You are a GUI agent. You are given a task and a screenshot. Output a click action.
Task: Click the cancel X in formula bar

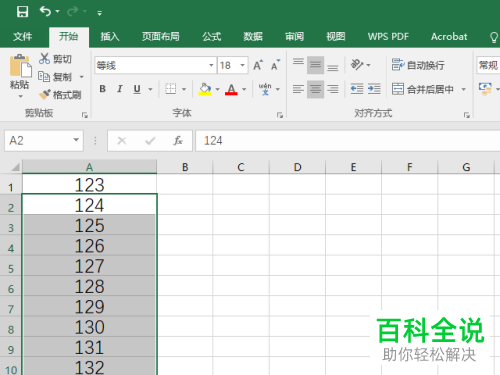coord(122,141)
